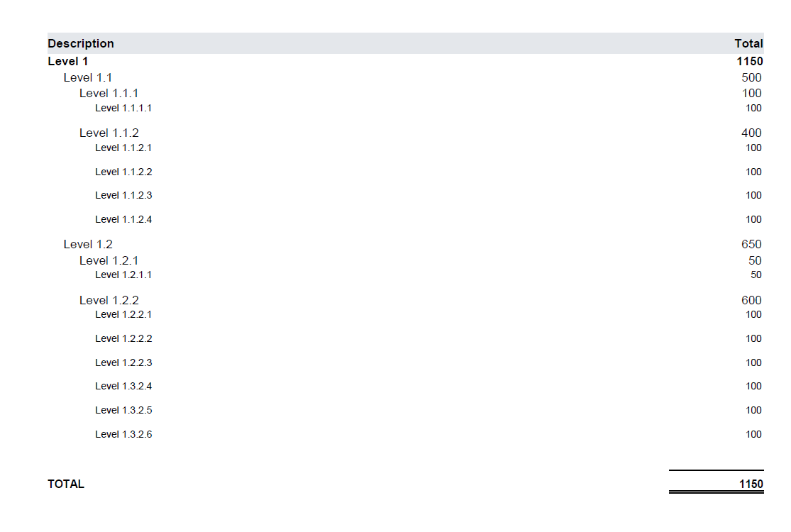Select the Level 1.2.2.2 row
The height and width of the screenshot is (532, 791).
[x=406, y=338]
